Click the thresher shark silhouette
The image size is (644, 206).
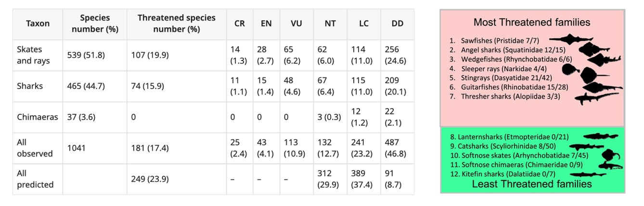(597, 98)
